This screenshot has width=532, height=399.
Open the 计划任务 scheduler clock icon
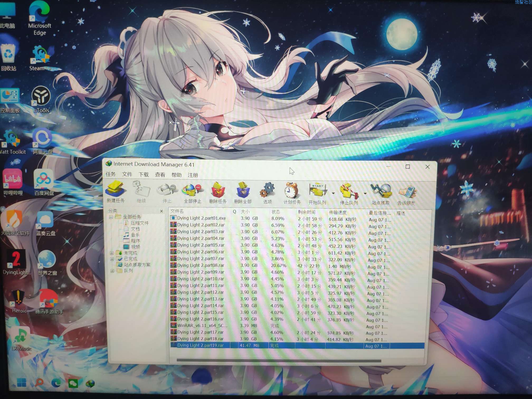pyautogui.click(x=292, y=193)
